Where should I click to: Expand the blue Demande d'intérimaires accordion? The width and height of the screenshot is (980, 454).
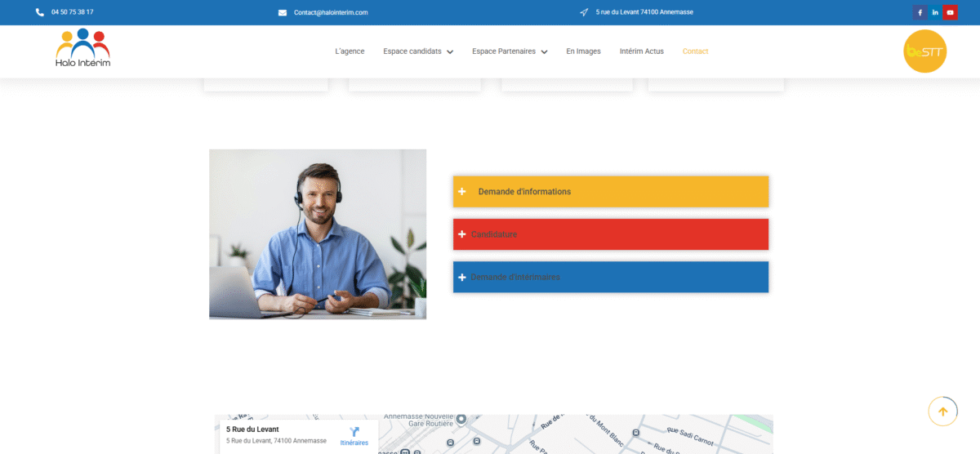click(611, 277)
